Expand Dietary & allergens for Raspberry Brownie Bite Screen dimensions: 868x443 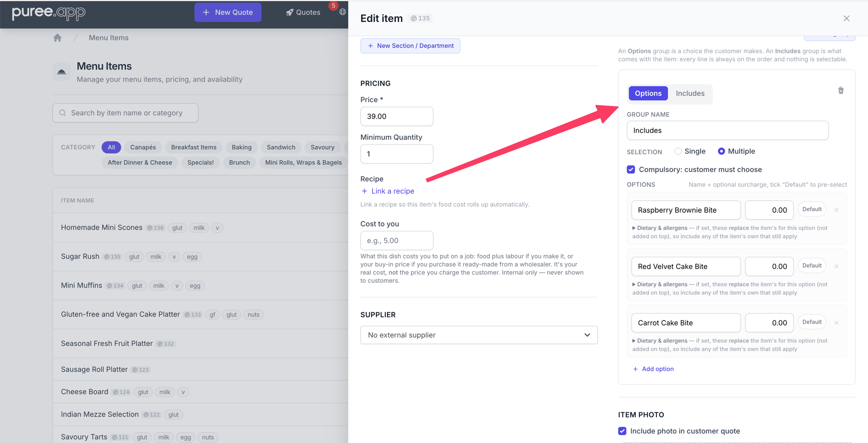(x=660, y=228)
